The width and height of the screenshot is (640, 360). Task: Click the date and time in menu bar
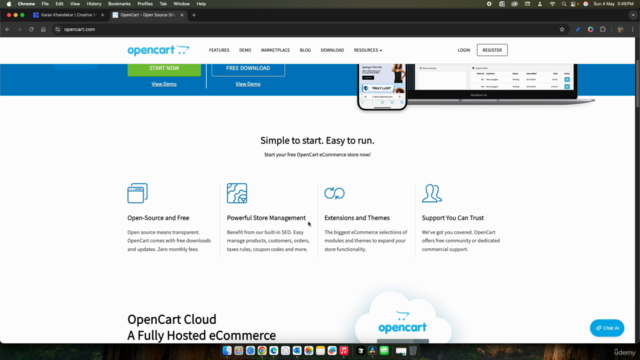(613, 4)
